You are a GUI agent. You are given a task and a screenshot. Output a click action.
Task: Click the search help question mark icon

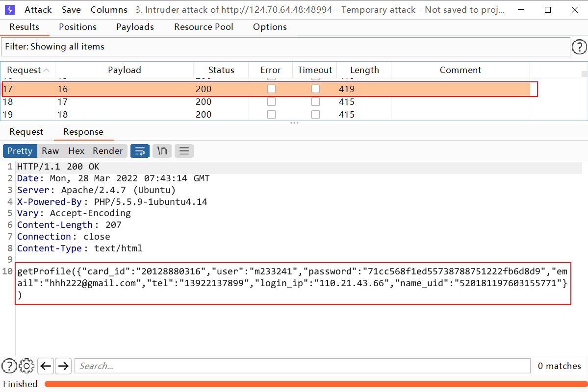pos(9,366)
